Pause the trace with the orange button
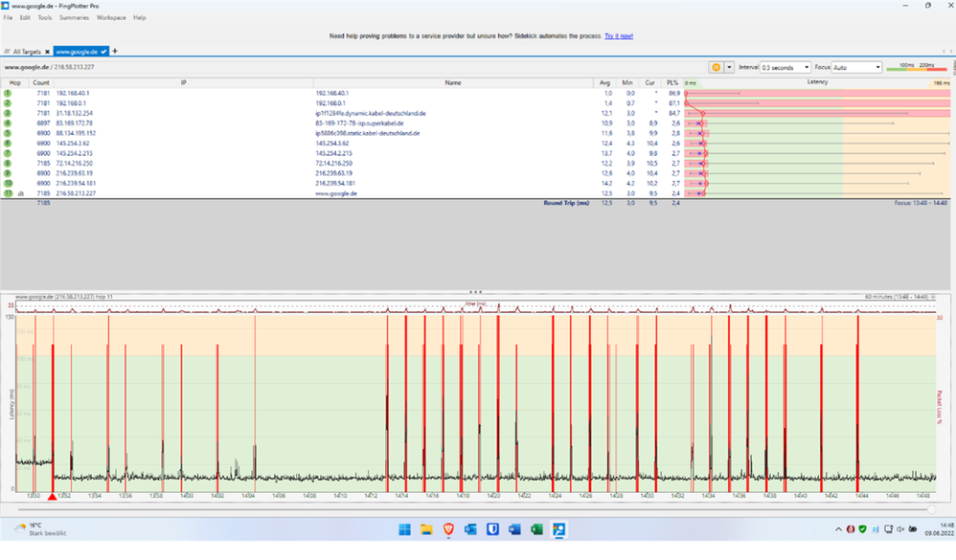This screenshot has width=956, height=560. [716, 67]
